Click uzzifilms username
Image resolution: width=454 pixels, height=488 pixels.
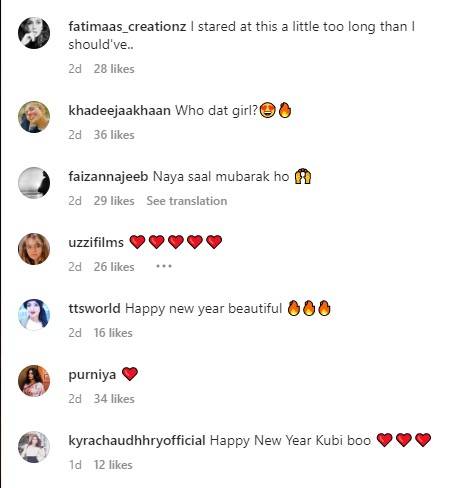coord(96,242)
